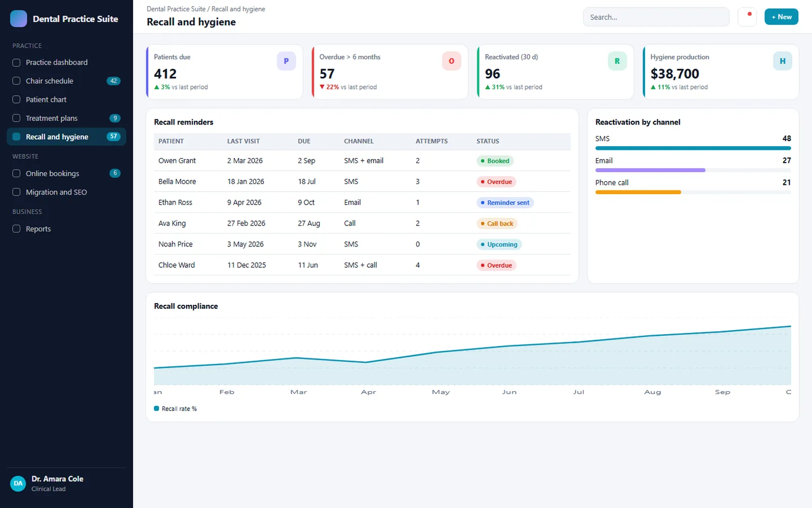Image resolution: width=812 pixels, height=508 pixels.
Task: Sort by the Last Visit column header
Action: click(244, 141)
